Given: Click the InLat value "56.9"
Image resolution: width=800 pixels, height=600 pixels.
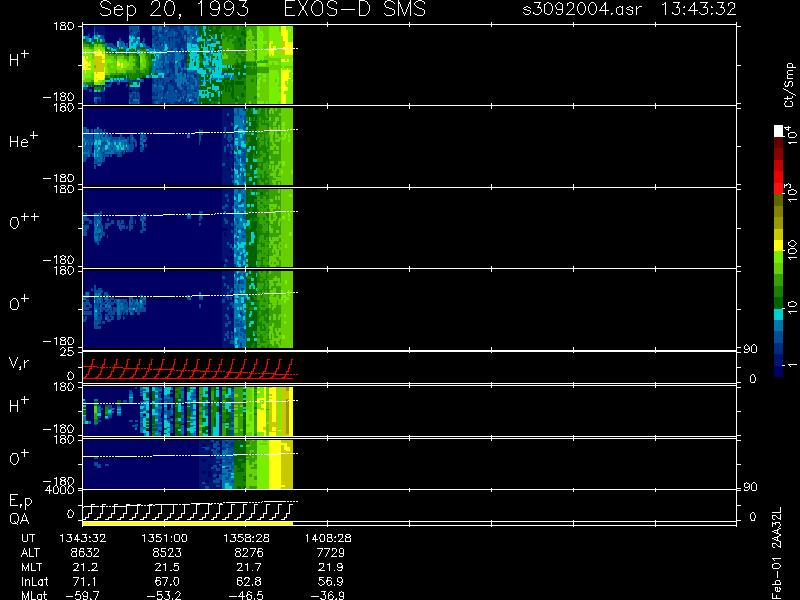Looking at the screenshot, I should click(x=331, y=581).
